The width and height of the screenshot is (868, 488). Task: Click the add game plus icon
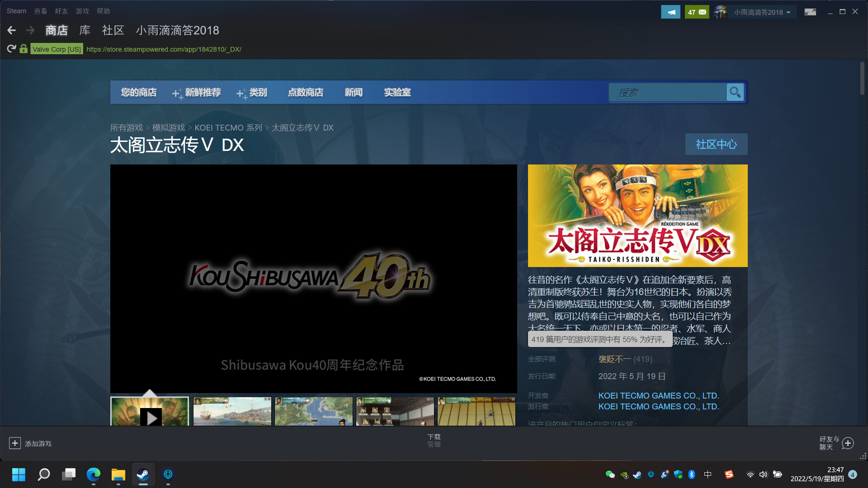click(x=14, y=443)
